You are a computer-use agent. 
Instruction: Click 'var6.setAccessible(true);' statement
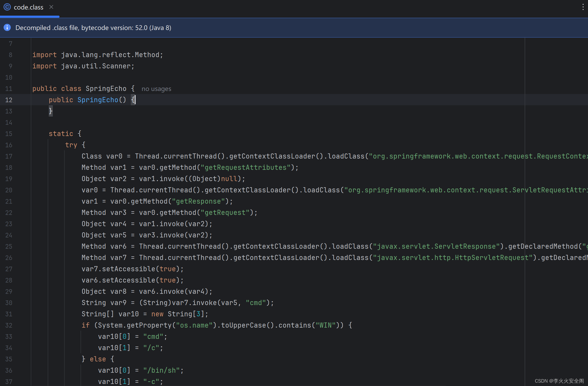[x=133, y=280]
